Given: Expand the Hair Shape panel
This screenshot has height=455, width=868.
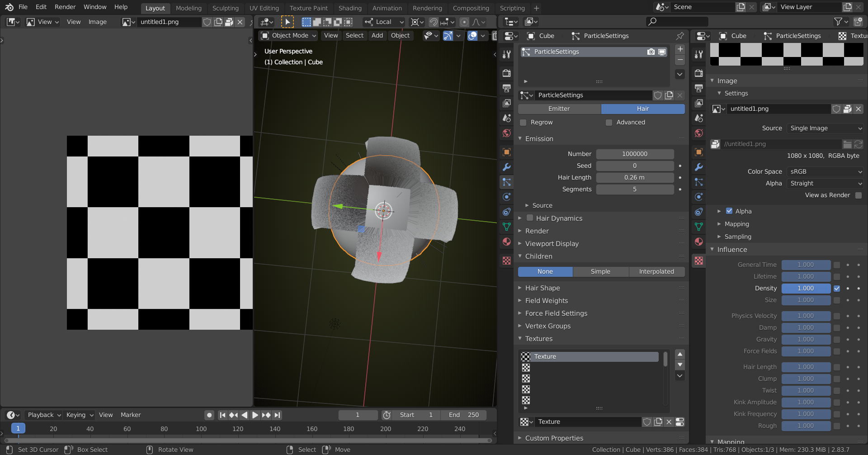Looking at the screenshot, I should pyautogui.click(x=542, y=288).
